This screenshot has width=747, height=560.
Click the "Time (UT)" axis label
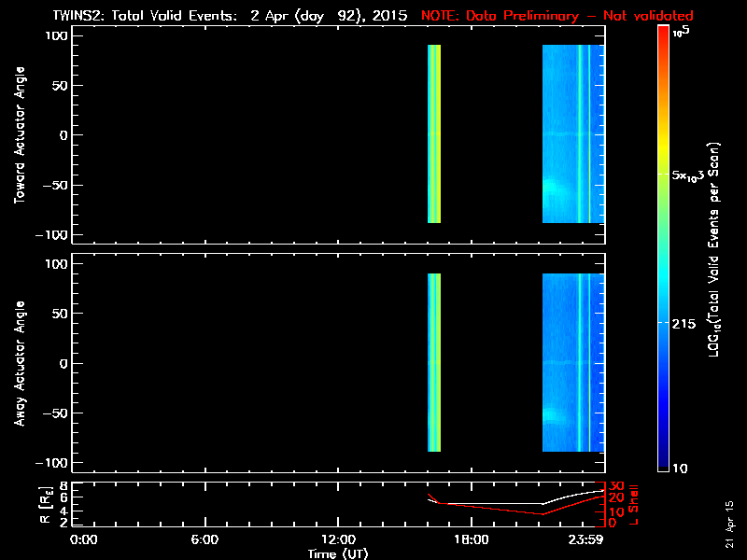point(337,553)
